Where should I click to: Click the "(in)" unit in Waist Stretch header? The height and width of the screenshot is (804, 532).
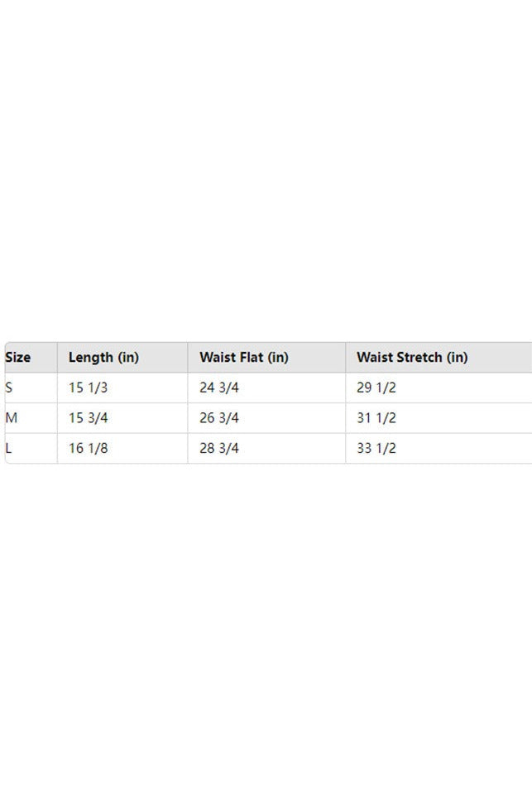(x=457, y=358)
